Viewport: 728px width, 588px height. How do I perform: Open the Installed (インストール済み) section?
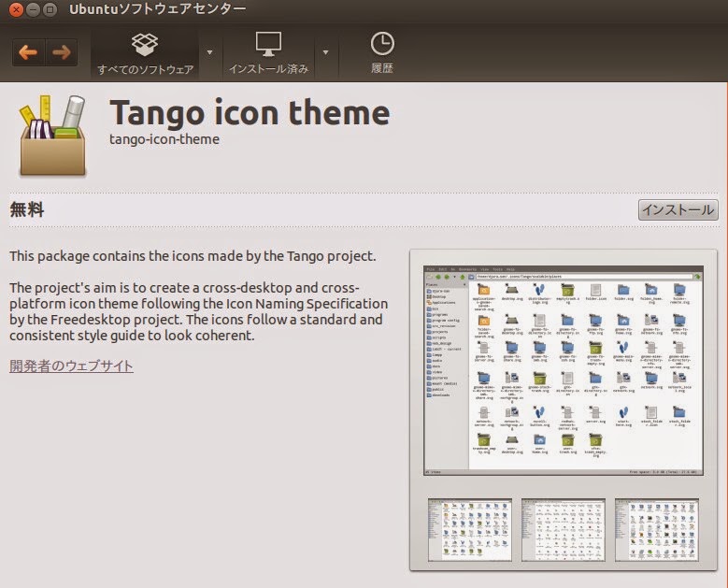[268, 54]
